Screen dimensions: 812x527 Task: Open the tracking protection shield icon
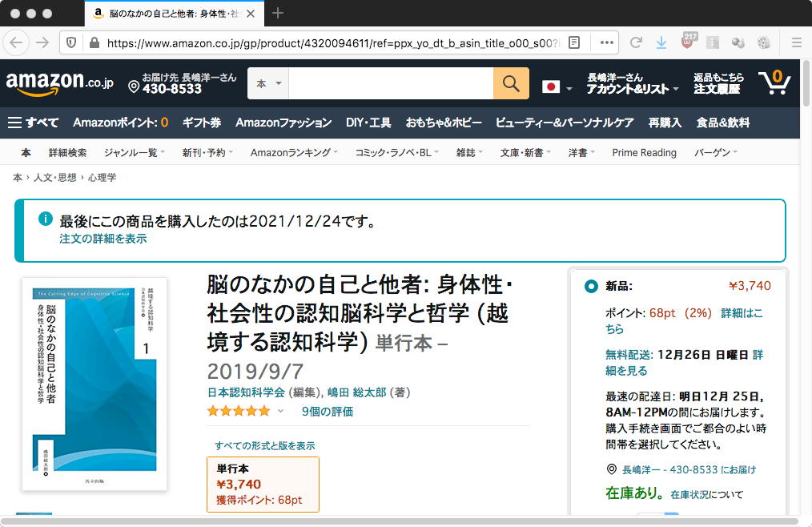tap(71, 42)
